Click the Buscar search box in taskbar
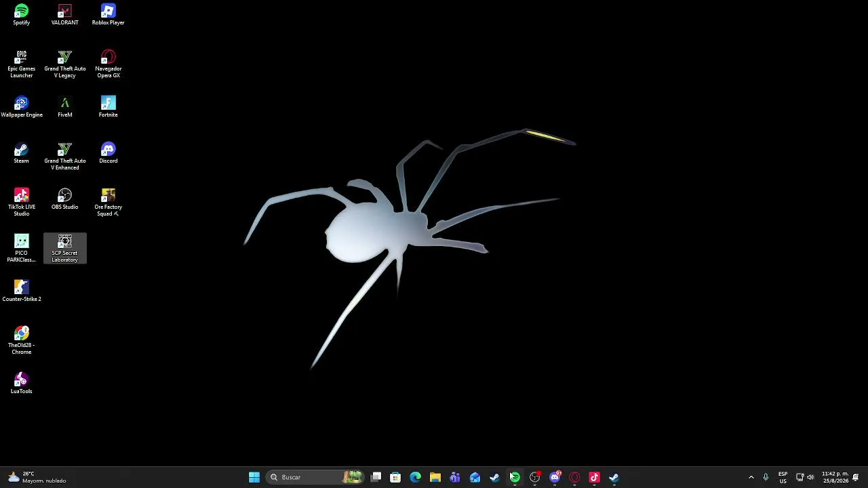 click(x=315, y=477)
